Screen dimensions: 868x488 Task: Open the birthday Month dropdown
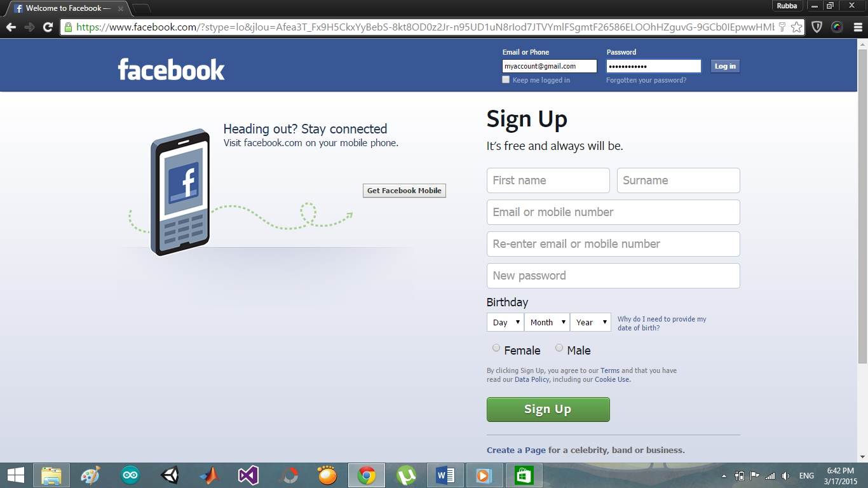[546, 322]
